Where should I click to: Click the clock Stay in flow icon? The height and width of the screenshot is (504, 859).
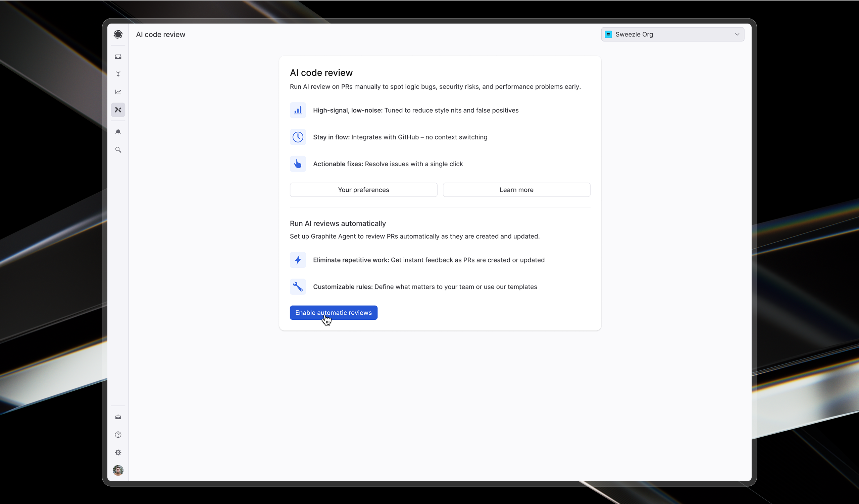298,137
